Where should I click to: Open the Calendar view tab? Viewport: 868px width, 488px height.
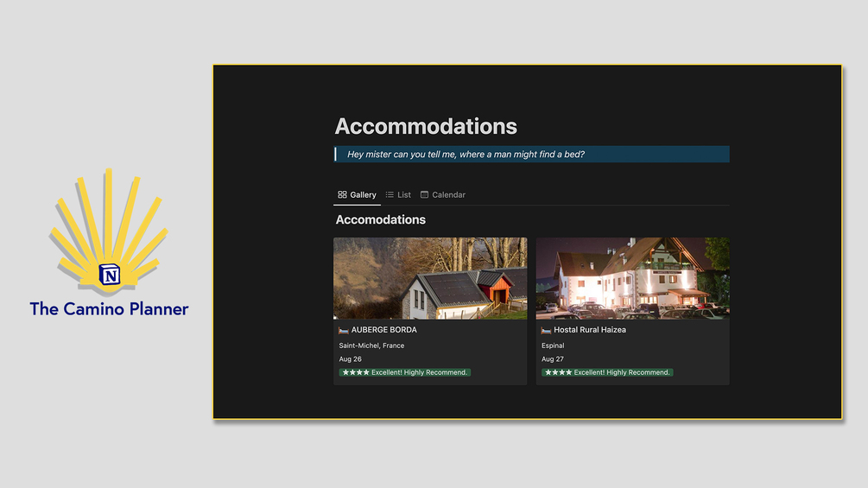tap(443, 194)
